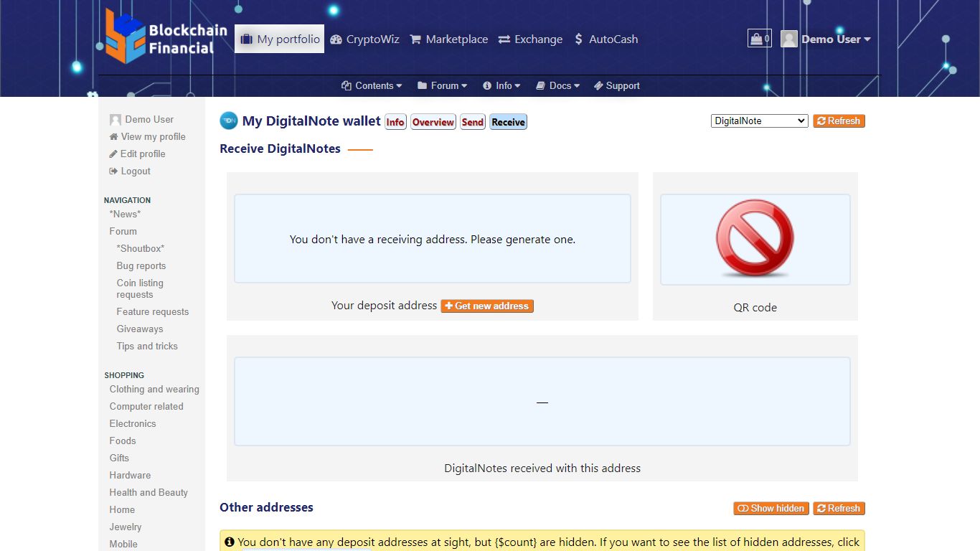Open the DigitalNote coin selector

pos(760,121)
